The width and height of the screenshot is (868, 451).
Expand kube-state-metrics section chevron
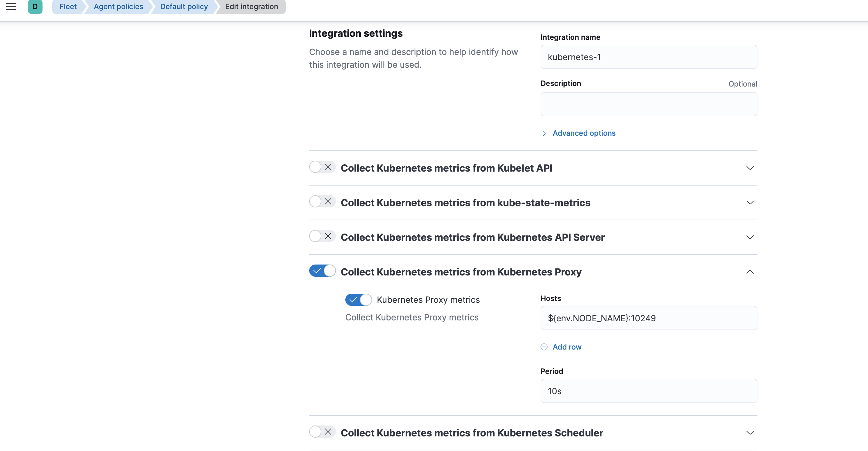750,203
